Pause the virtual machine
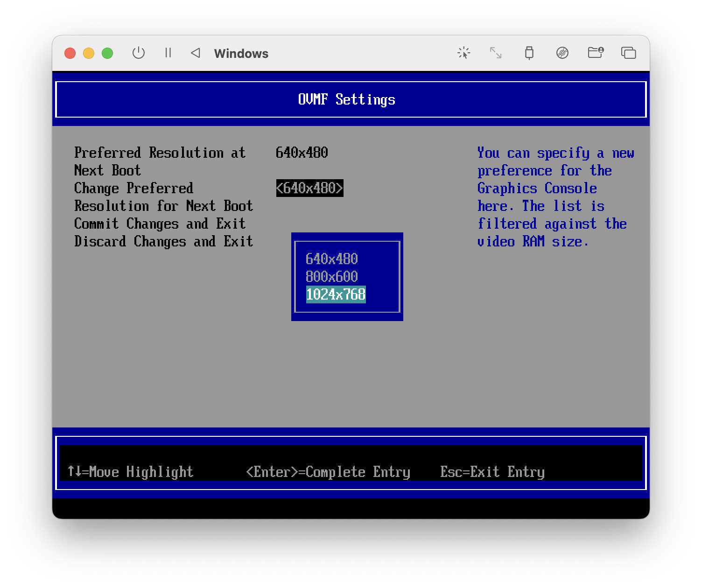702x588 pixels. pos(168,53)
